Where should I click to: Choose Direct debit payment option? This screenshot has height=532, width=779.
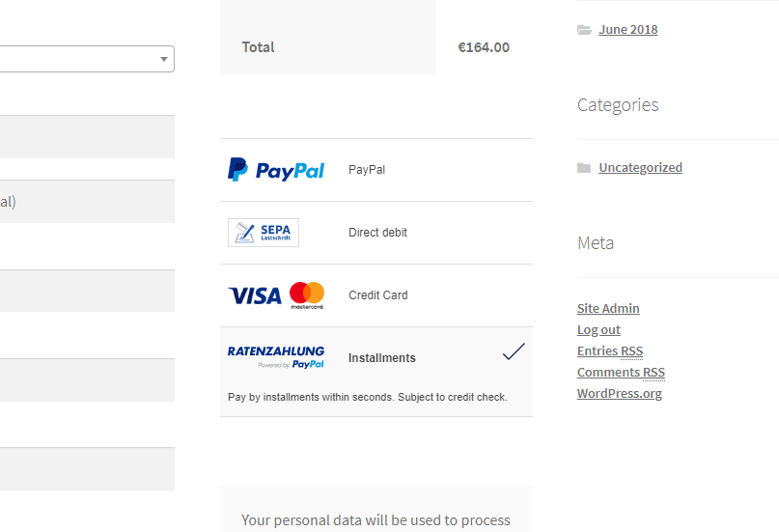(x=376, y=233)
